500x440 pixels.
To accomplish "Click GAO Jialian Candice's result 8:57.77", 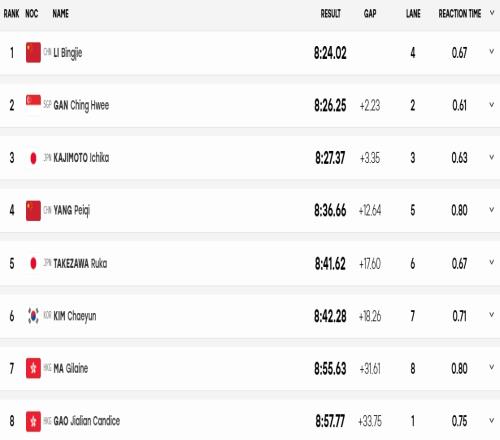I will 330,421.
